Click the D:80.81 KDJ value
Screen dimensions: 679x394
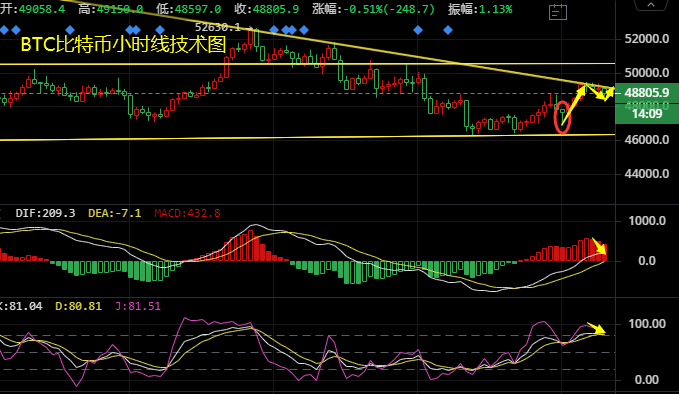[x=78, y=307]
